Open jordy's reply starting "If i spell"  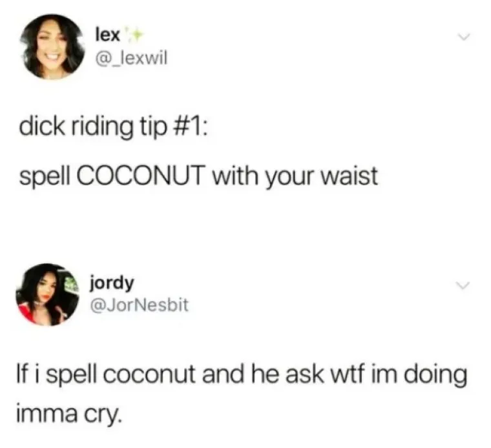[x=242, y=394]
